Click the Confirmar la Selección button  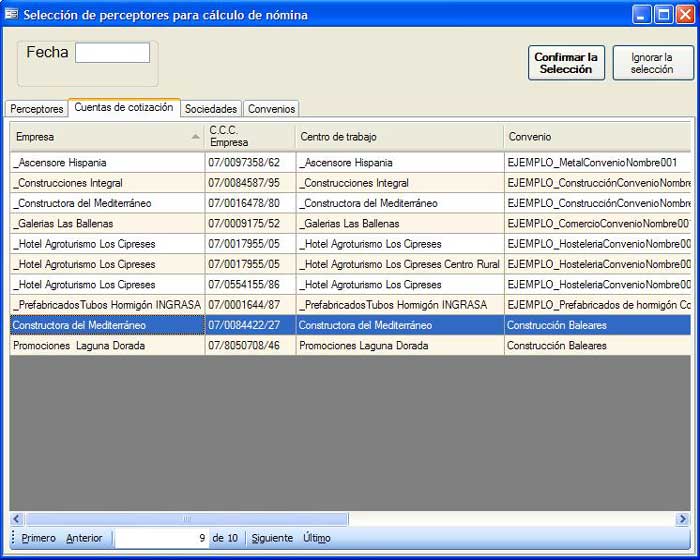[x=566, y=63]
